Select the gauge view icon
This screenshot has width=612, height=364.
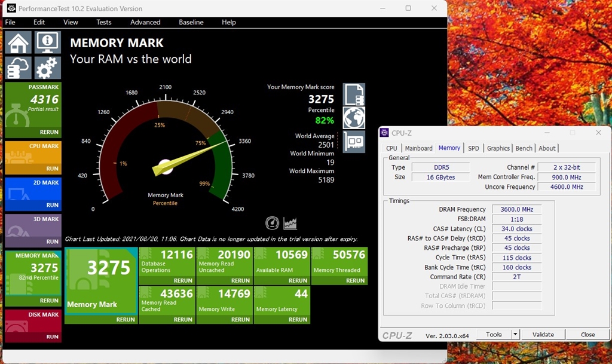pos(272,223)
